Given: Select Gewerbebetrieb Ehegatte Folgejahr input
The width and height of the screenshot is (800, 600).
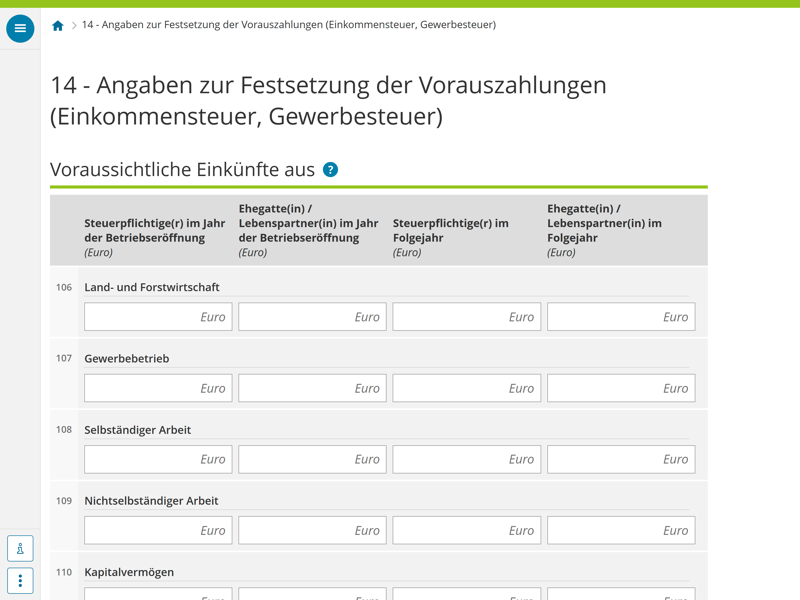Looking at the screenshot, I should [x=620, y=388].
